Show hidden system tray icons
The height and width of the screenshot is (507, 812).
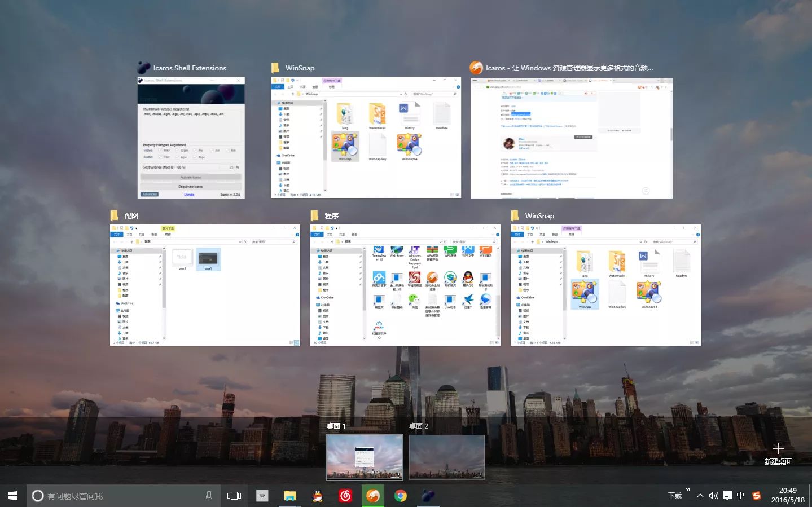[x=700, y=496]
